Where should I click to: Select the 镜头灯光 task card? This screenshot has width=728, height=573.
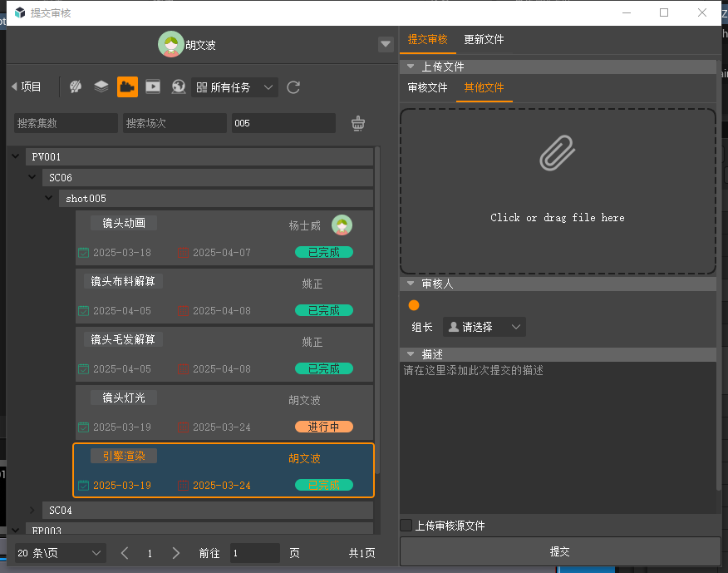[224, 412]
